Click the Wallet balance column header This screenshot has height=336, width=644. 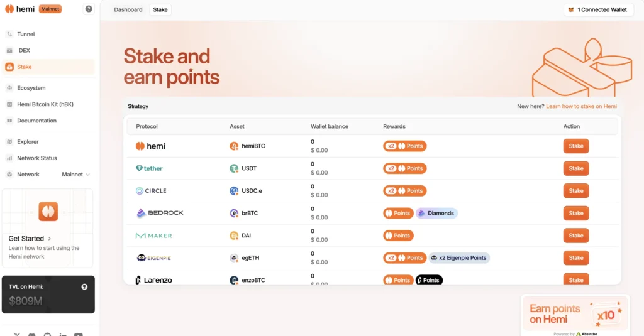(x=330, y=126)
